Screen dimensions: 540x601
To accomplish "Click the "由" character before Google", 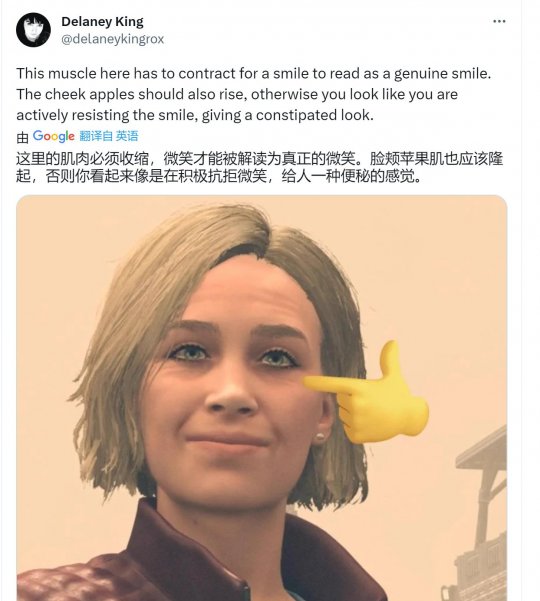I will pyautogui.click(x=23, y=137).
